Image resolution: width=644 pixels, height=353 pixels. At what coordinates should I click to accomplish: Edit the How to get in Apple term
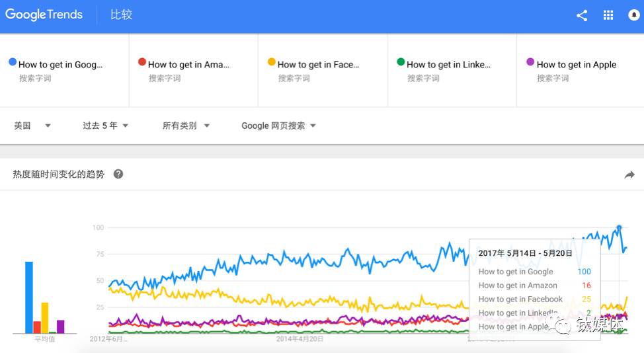(x=577, y=65)
